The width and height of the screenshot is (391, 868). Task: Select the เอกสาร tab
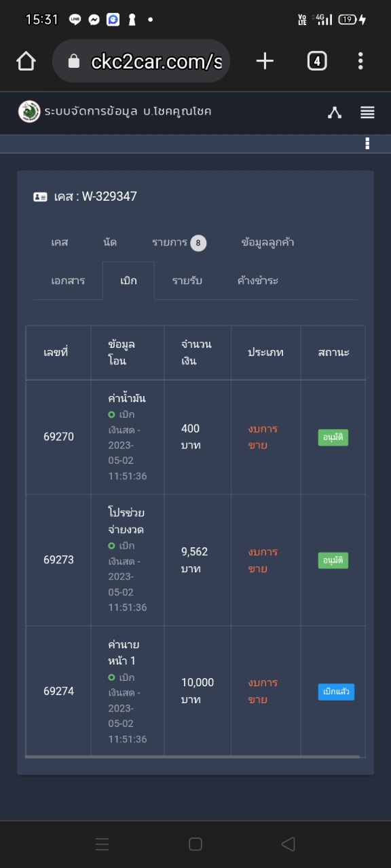click(68, 281)
